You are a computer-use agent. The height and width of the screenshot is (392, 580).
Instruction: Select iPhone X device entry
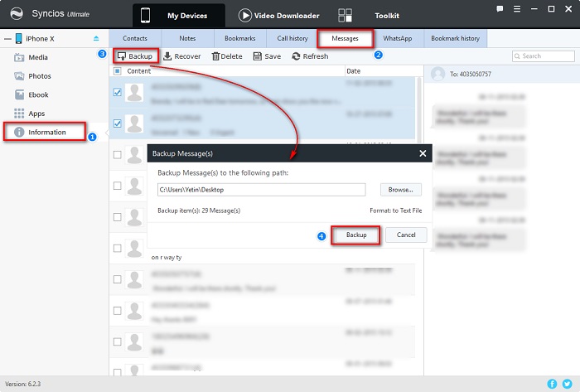(x=40, y=38)
